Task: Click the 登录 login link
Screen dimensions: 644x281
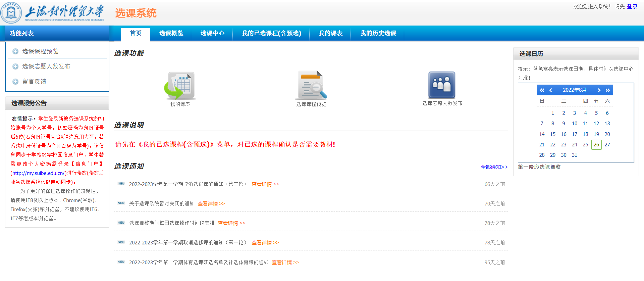Action: [632, 7]
